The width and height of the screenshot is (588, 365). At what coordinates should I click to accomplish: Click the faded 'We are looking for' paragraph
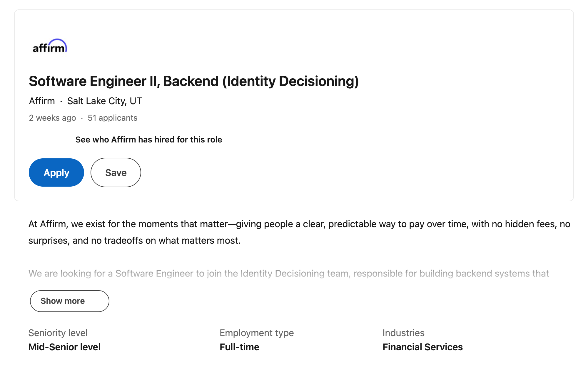[289, 273]
